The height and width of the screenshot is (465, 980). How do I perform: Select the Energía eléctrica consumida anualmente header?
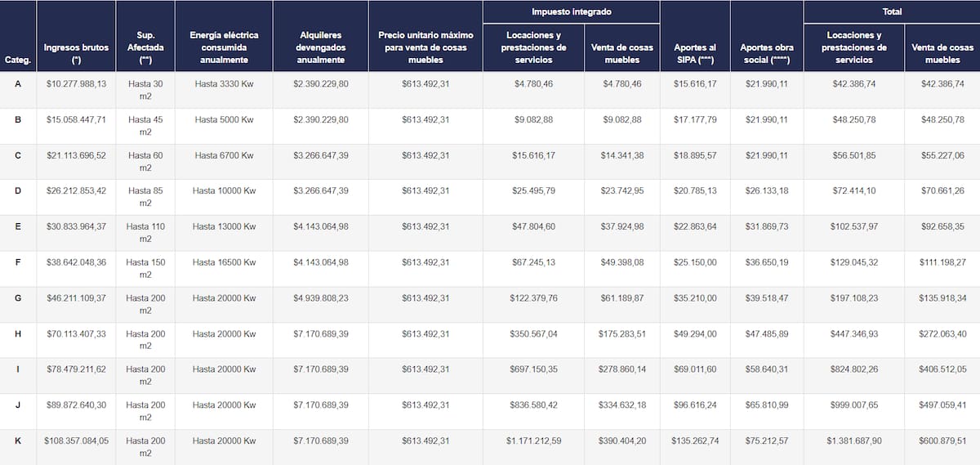click(x=224, y=47)
